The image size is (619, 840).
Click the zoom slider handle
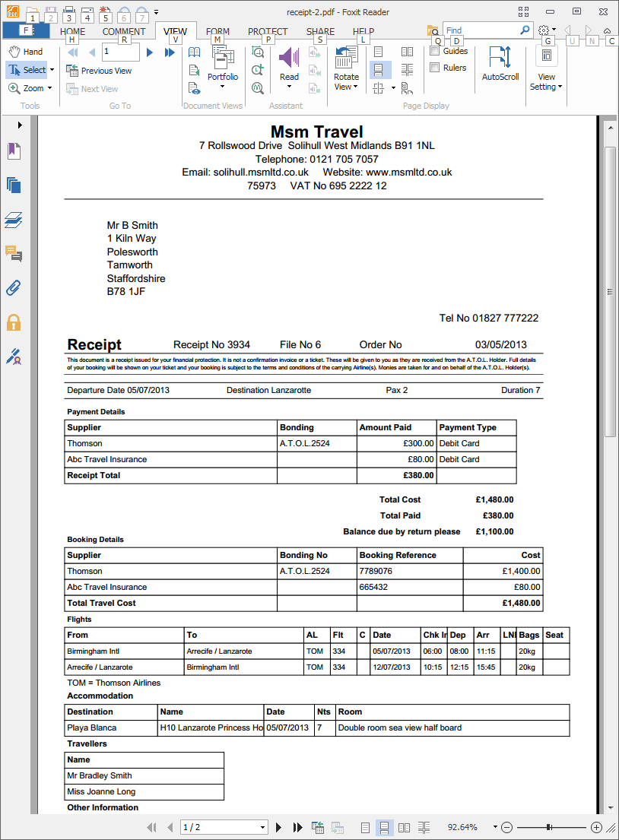[x=549, y=827]
